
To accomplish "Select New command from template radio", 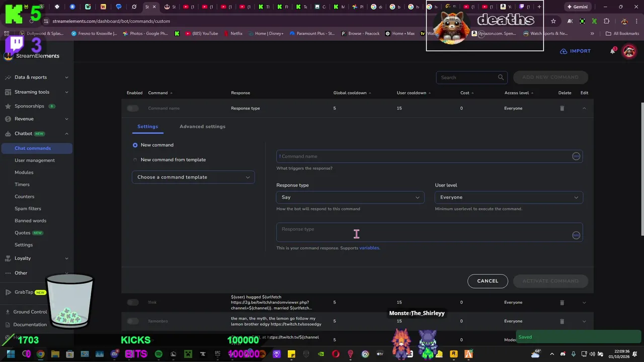I will click(135, 160).
